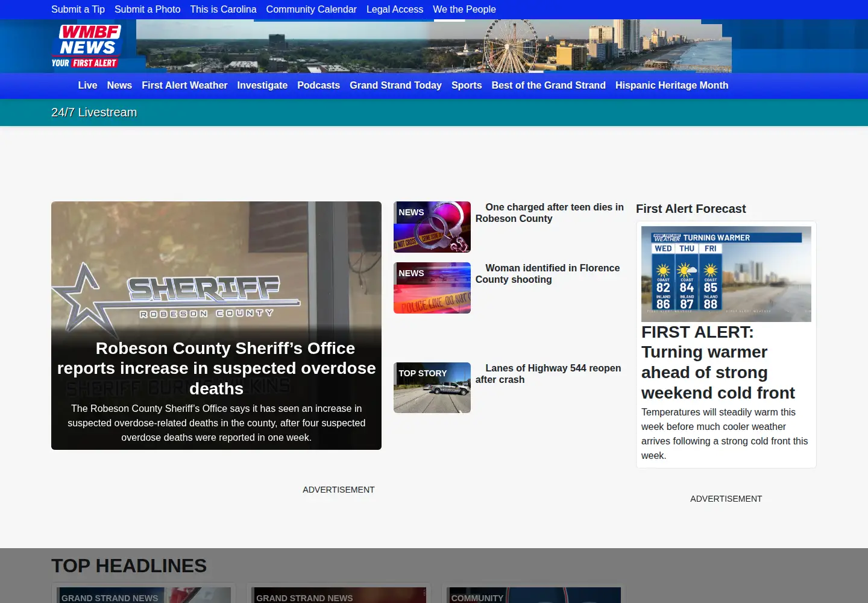The image size is (868, 603).
Task: Open First Alert Weather section
Action: click(x=184, y=86)
